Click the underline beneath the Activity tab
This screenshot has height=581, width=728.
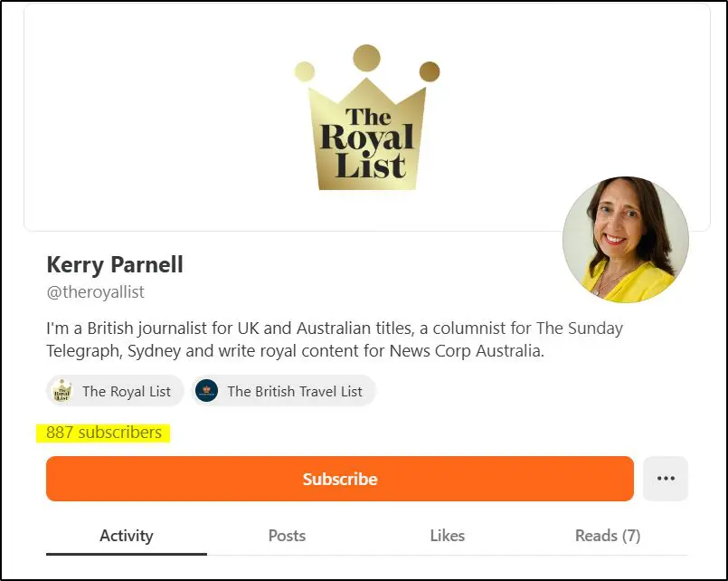point(127,553)
